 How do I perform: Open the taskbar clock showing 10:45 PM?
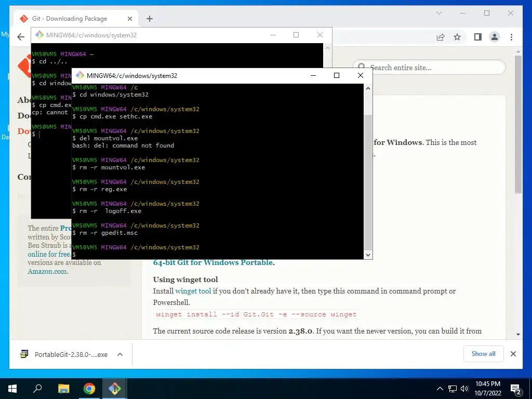click(488, 389)
